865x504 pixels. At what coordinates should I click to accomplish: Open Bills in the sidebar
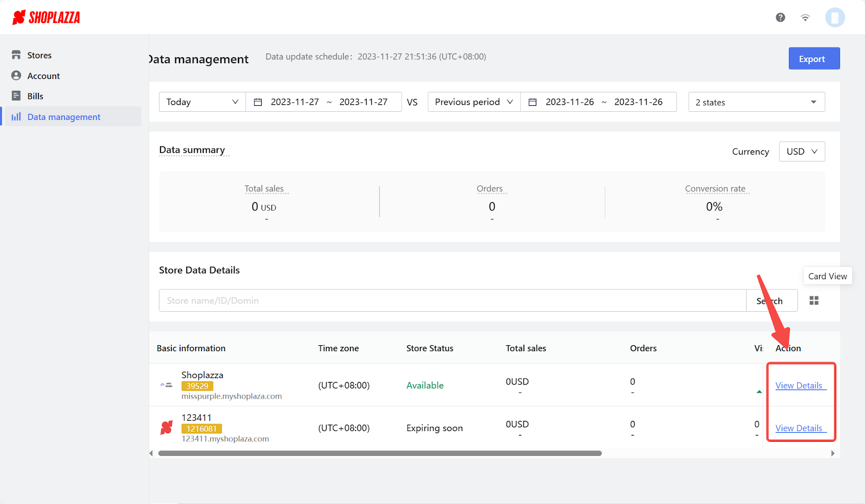[35, 96]
